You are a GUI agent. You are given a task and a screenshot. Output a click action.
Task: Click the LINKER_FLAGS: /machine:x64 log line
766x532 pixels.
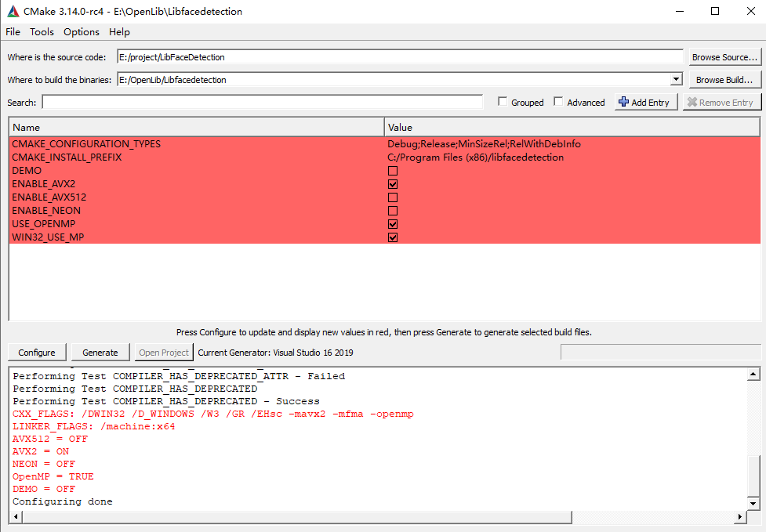coord(94,426)
